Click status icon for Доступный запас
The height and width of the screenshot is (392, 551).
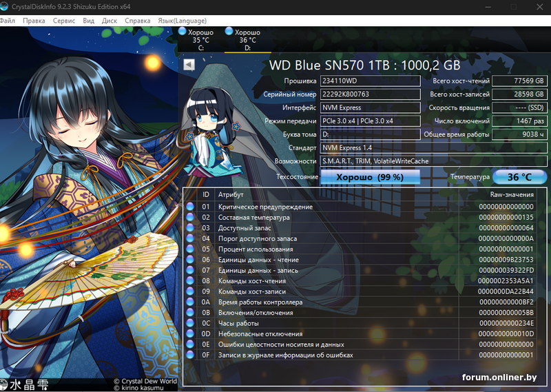tap(190, 227)
